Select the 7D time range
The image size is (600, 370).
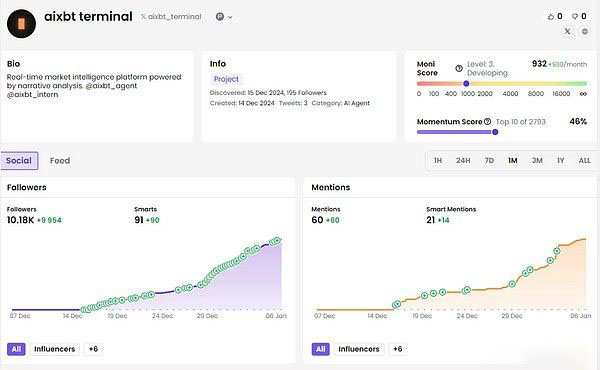[489, 161]
